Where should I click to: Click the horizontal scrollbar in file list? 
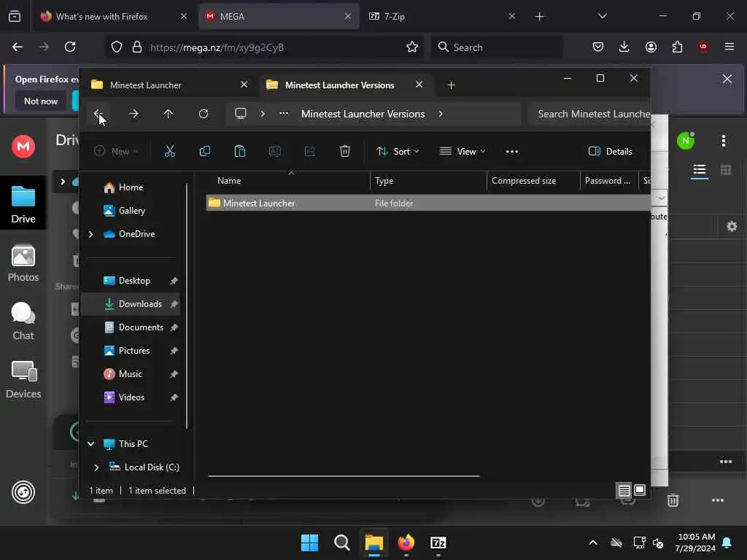[344, 475]
